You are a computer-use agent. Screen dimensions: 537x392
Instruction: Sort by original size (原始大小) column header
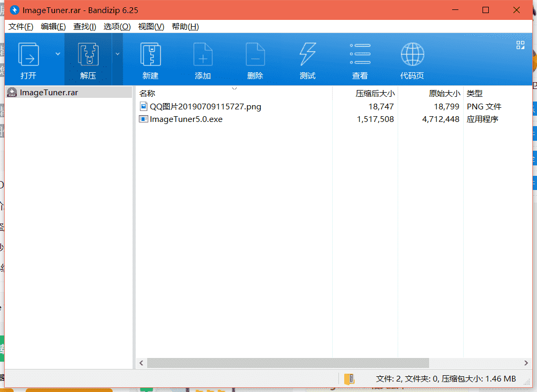[445, 93]
